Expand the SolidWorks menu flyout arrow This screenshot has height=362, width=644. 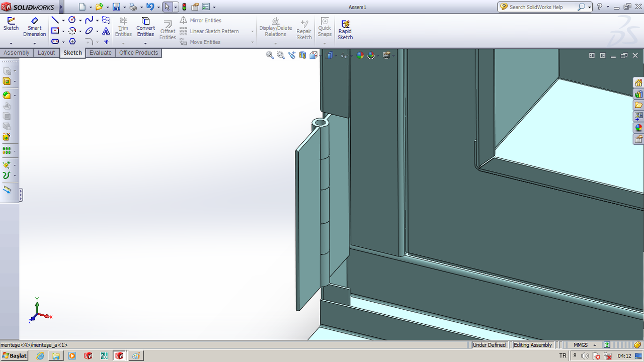61,7
